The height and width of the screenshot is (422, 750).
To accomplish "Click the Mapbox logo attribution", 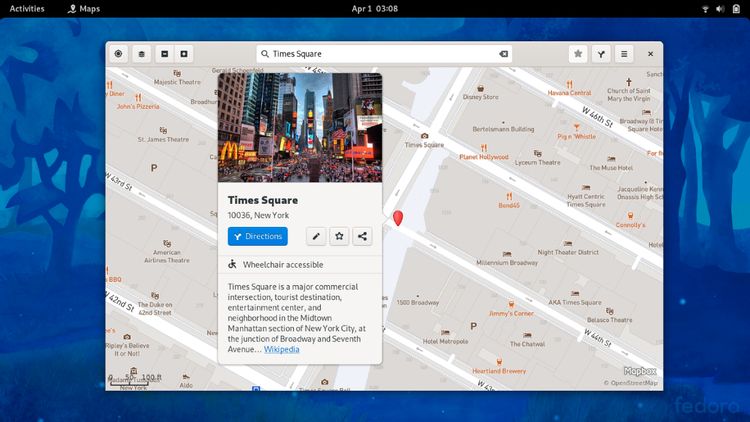I will (x=640, y=371).
